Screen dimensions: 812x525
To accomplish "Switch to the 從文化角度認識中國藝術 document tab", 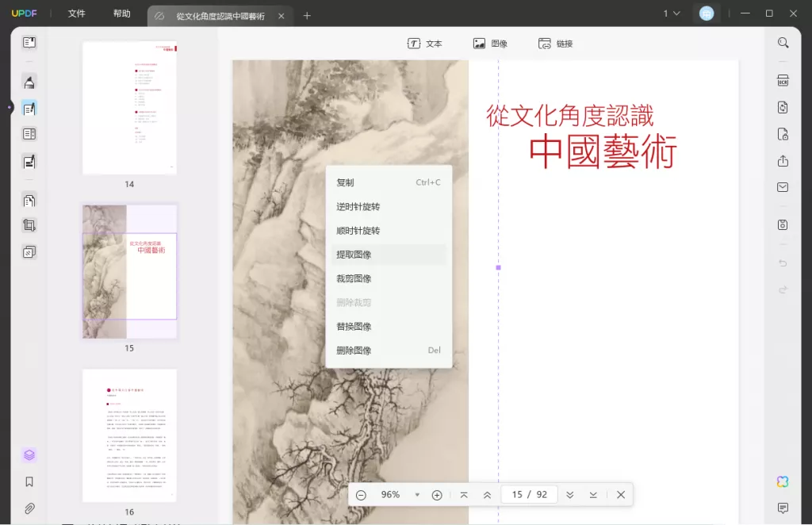I will (220, 16).
